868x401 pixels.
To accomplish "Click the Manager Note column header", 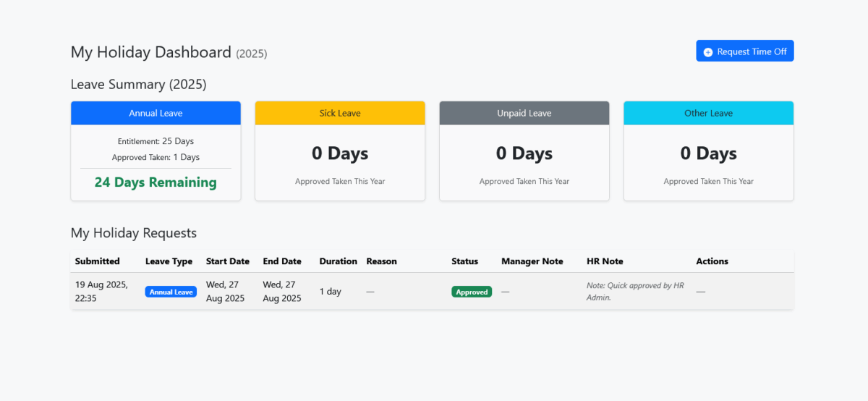I will click(532, 261).
